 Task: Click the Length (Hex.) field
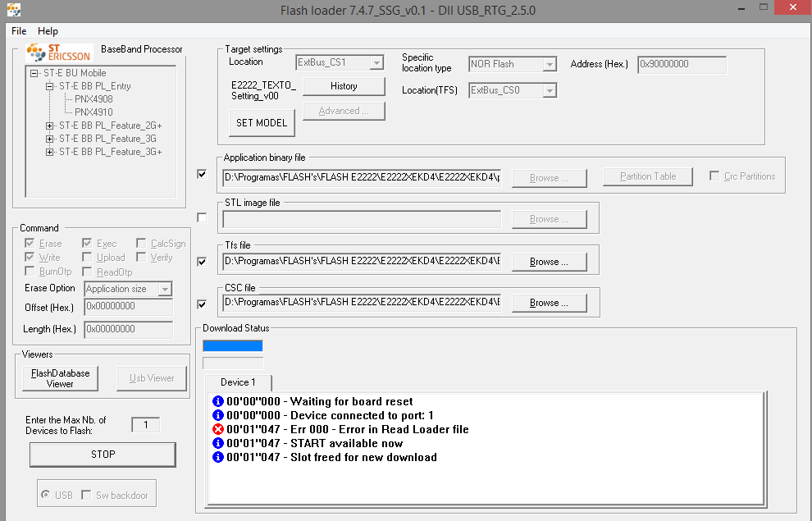click(x=128, y=329)
